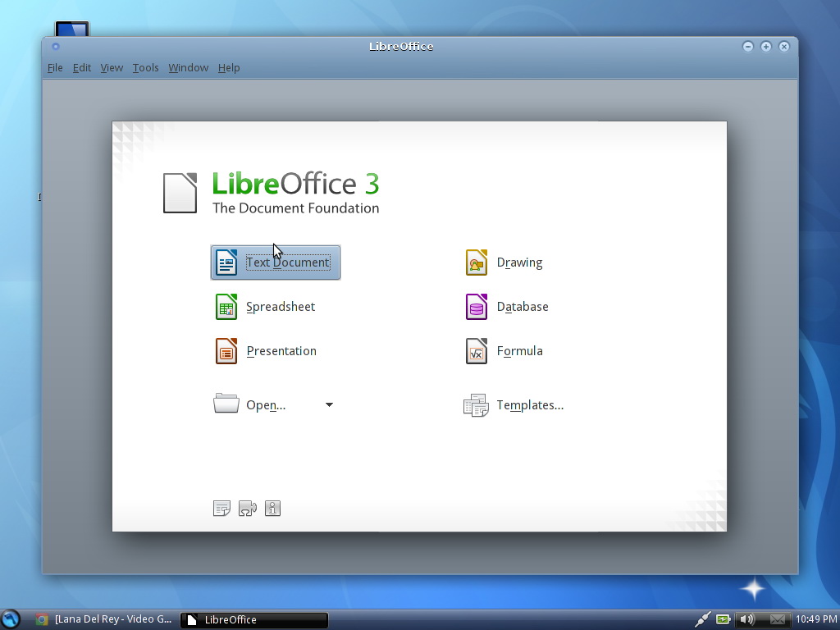Click the Formula icon
The width and height of the screenshot is (840, 630).
coord(477,351)
